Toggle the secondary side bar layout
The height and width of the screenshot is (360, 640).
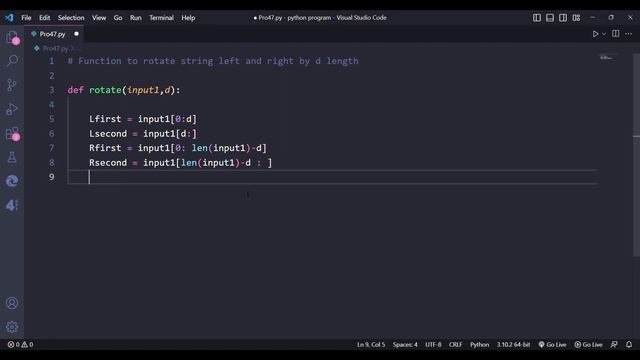563,18
